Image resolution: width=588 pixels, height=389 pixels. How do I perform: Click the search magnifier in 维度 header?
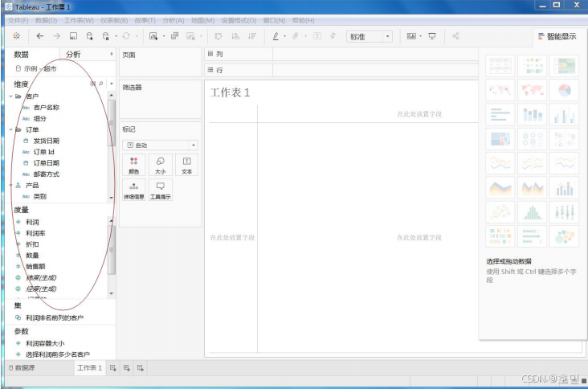pos(101,84)
